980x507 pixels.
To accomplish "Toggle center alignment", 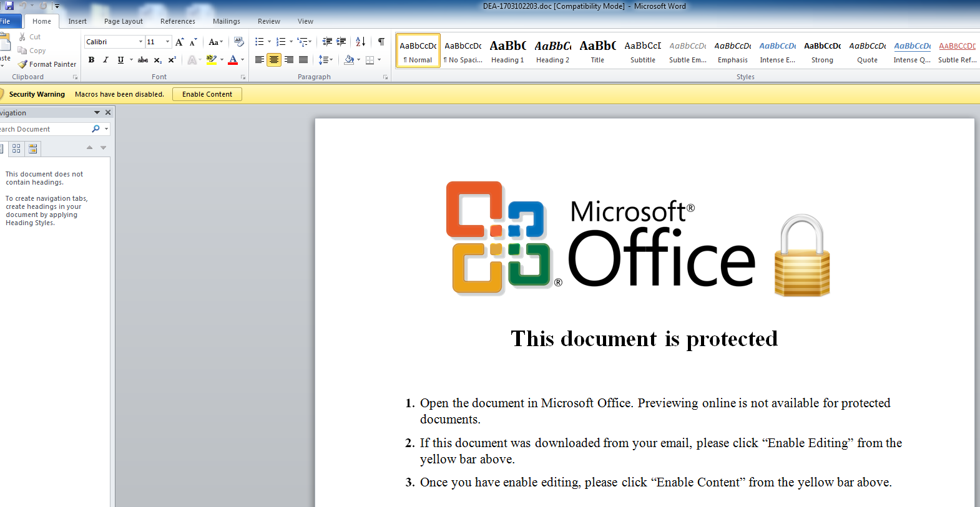I will 274,60.
